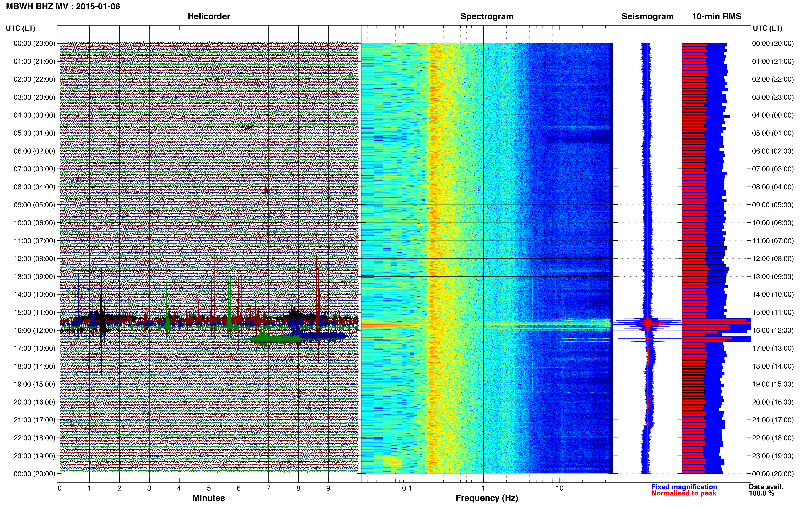The width and height of the screenshot is (812, 508).
Task: Click the 'Spectrogram' panel heading
Action: (487, 16)
